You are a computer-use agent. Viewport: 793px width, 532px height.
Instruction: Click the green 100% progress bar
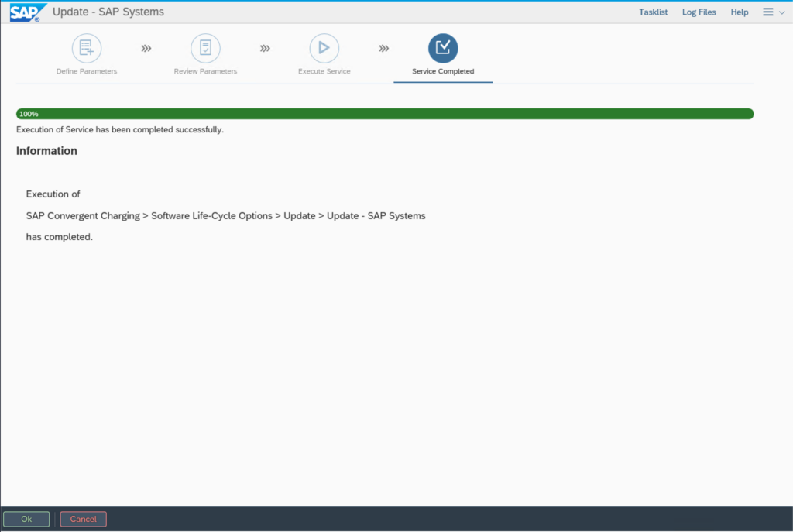[x=385, y=114]
